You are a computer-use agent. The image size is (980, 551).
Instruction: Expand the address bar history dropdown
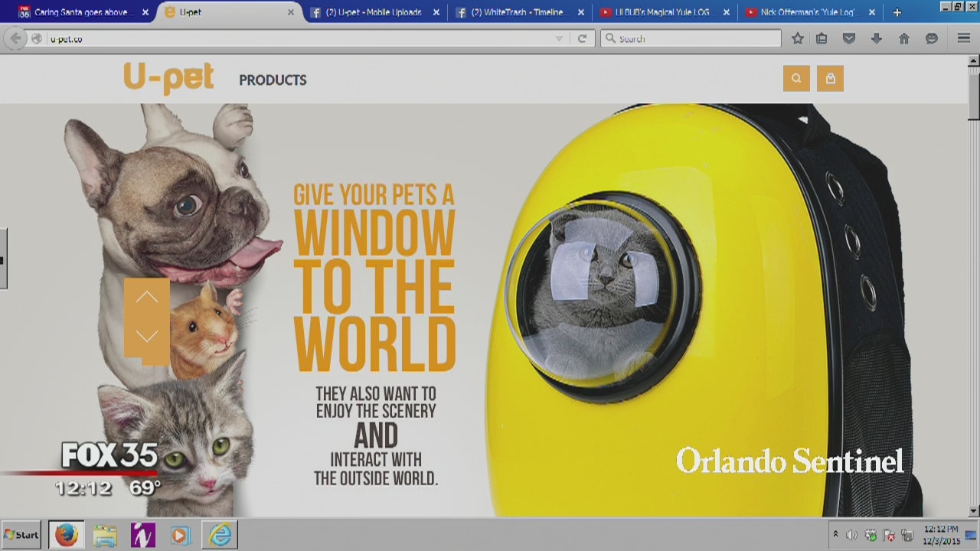point(559,39)
